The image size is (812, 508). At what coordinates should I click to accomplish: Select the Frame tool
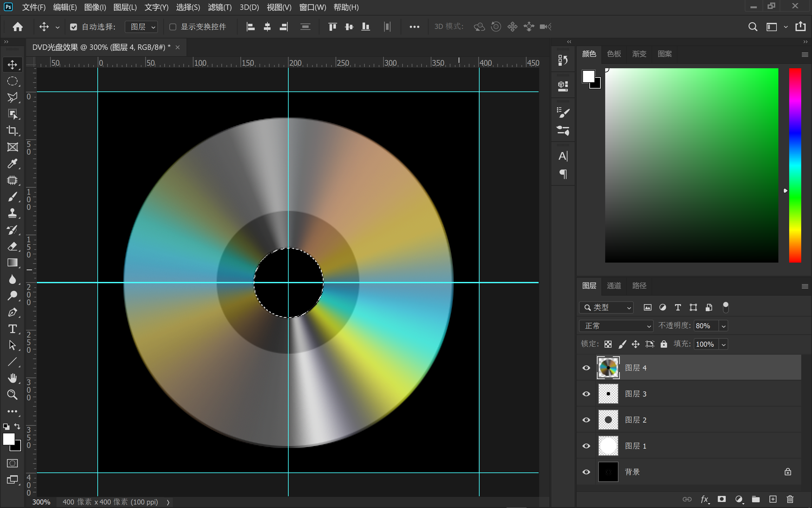12,147
